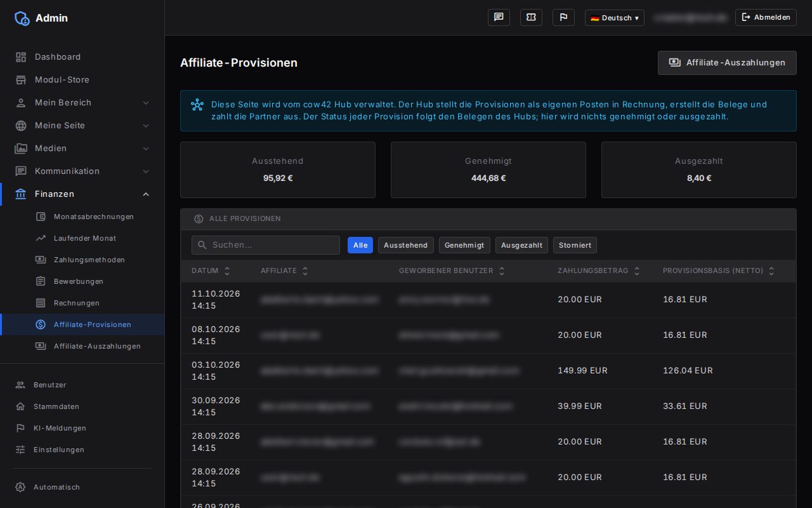Toggle the Automatisch theme setting
The height and width of the screenshot is (508, 812).
tap(82, 487)
